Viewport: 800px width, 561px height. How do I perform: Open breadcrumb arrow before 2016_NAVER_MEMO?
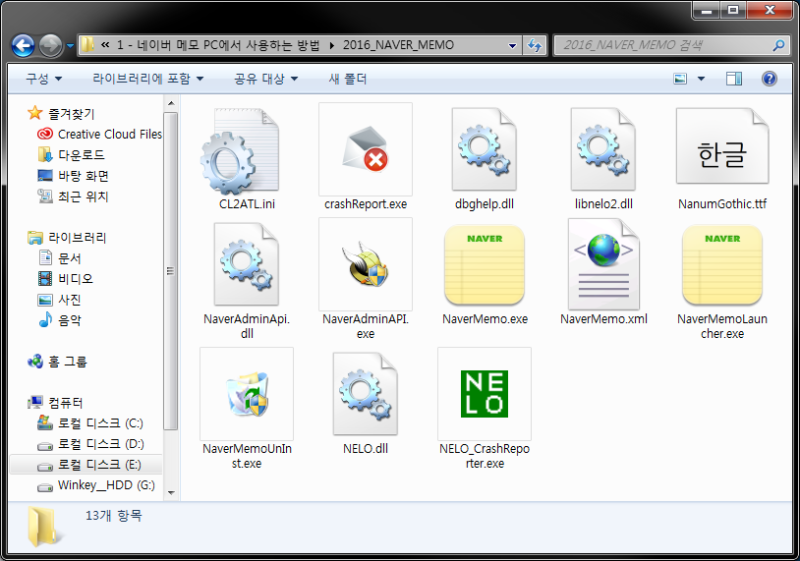(x=332, y=45)
